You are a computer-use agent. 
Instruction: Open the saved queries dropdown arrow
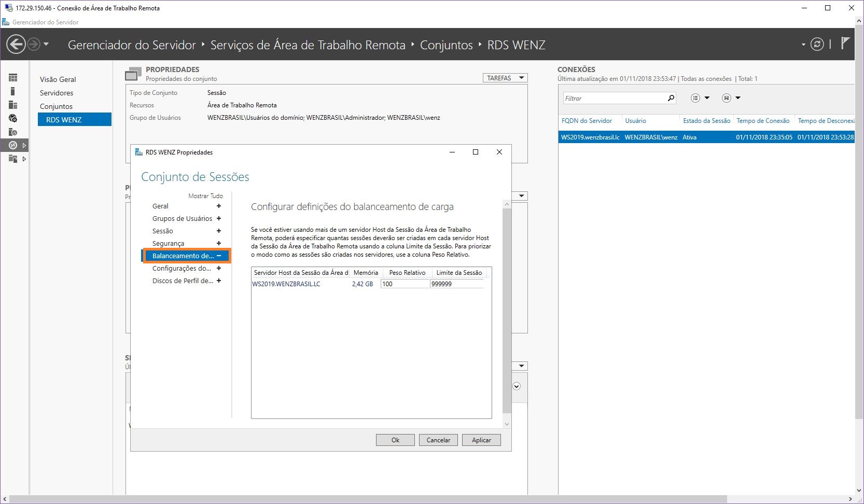tap(738, 98)
